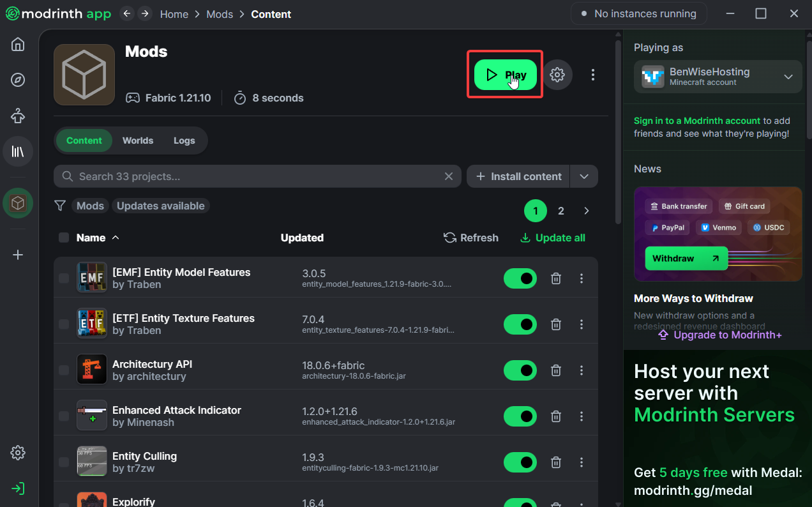Check the Entity Culling checkbox
The height and width of the screenshot is (507, 812).
click(x=64, y=462)
